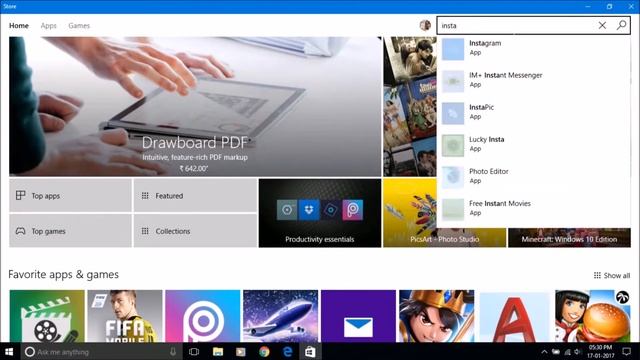
Task: Click the volume icon in the system tray
Action: coord(577,351)
